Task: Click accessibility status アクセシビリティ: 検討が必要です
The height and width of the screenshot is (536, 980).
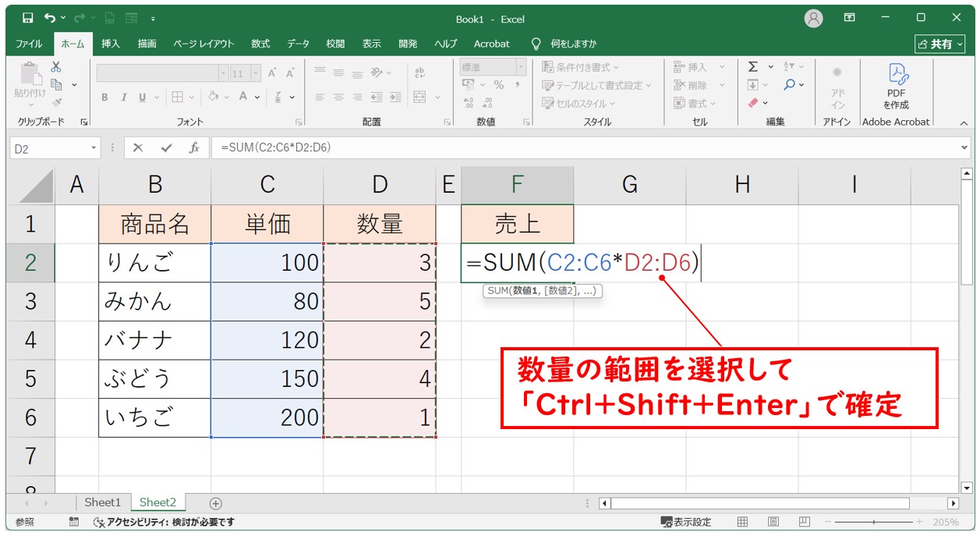Action: coord(163,522)
